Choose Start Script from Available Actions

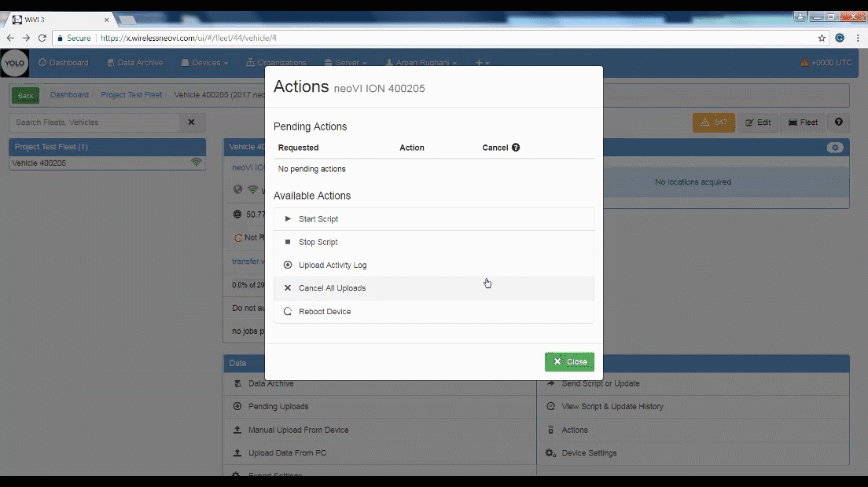(433, 219)
